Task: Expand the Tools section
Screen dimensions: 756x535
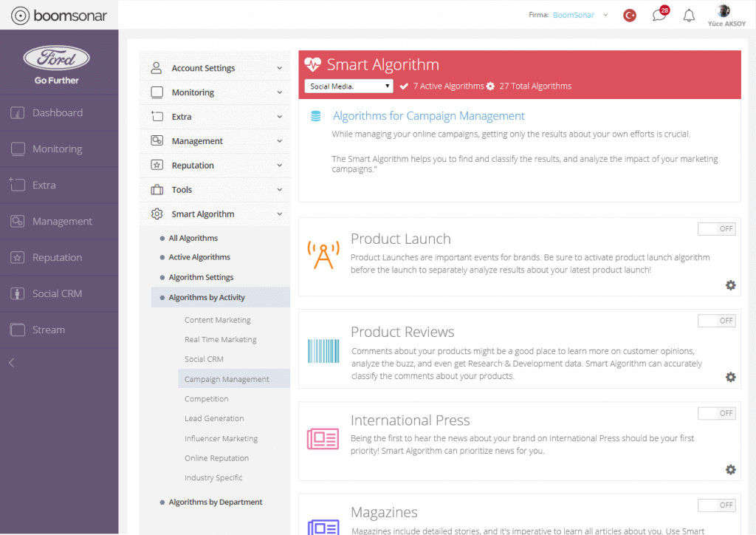Action: [215, 190]
